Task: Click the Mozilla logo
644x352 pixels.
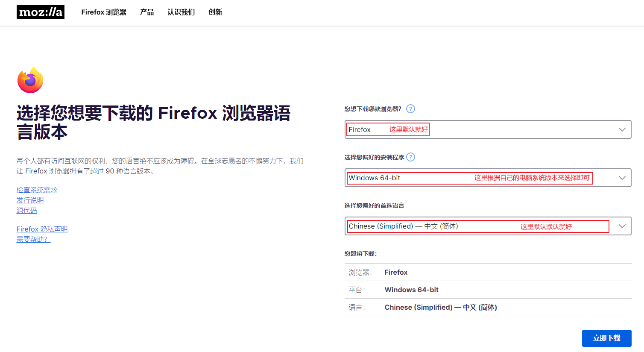Action: [x=41, y=12]
